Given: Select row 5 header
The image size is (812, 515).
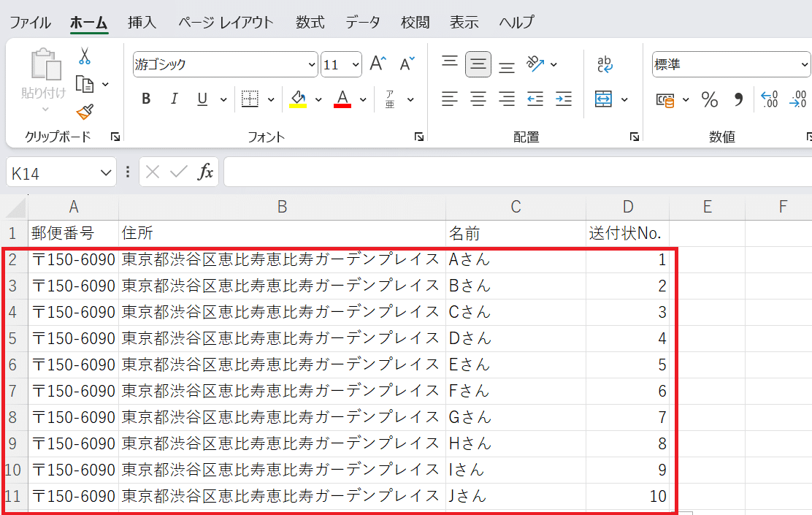Looking at the screenshot, I should coord(13,338).
